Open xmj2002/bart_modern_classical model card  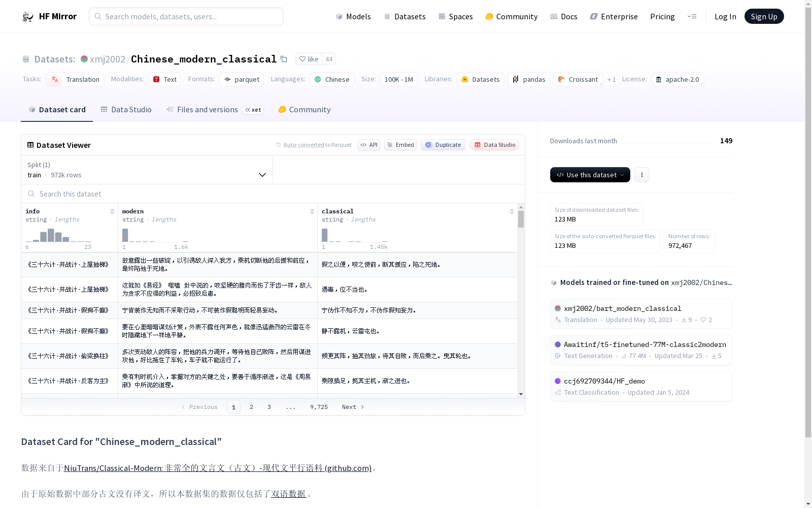641,314
